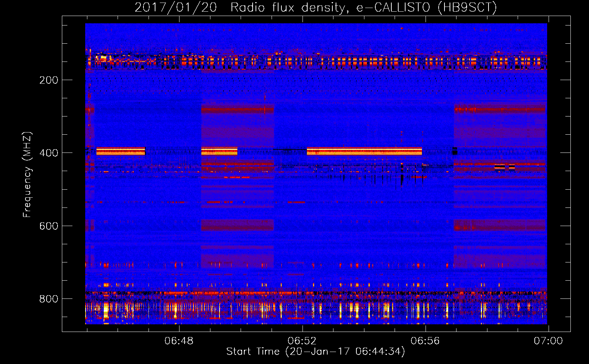Click the 'Start Time (20-Jan-17 06:44:34)' label
Viewport: 589px width, 364px height.
[x=316, y=352]
